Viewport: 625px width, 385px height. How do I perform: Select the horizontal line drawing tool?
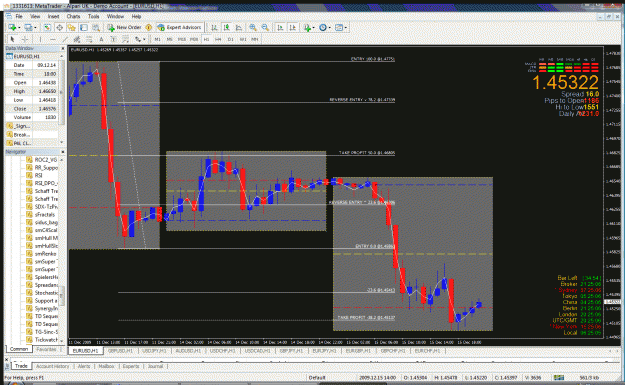pos(53,39)
